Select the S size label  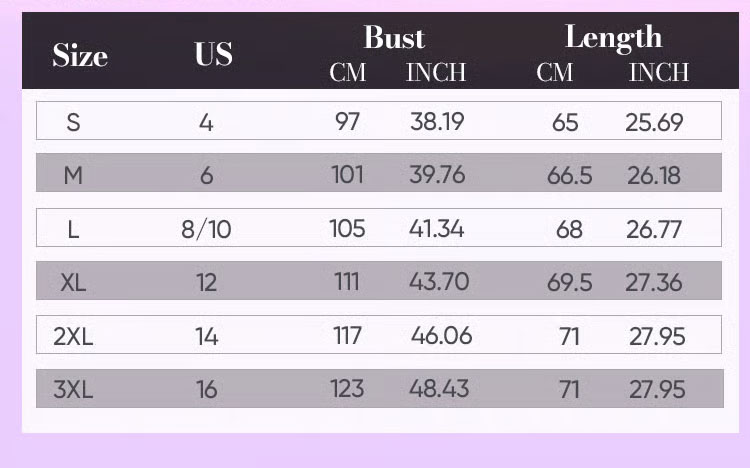click(x=73, y=123)
